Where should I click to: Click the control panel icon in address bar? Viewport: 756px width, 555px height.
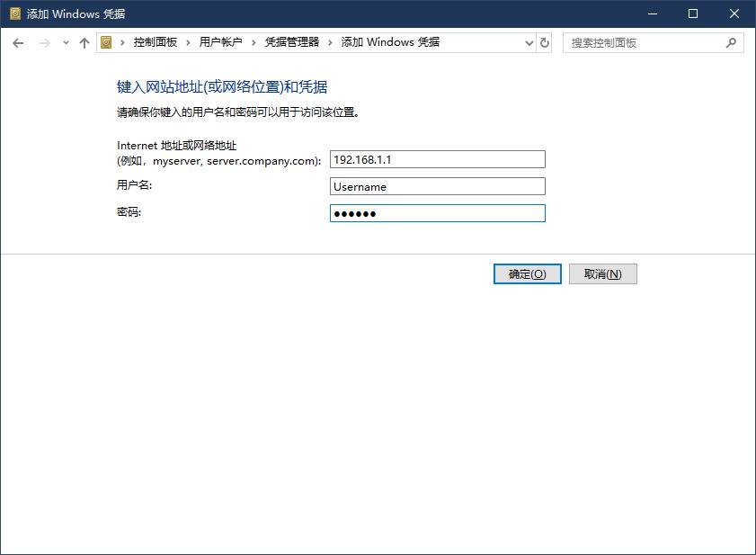tap(106, 42)
